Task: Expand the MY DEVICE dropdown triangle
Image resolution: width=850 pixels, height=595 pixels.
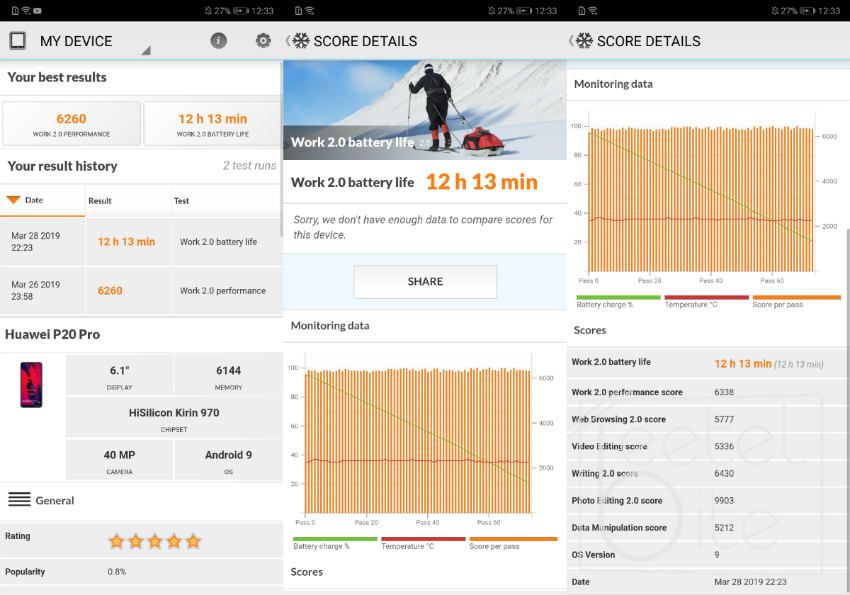Action: click(x=145, y=50)
